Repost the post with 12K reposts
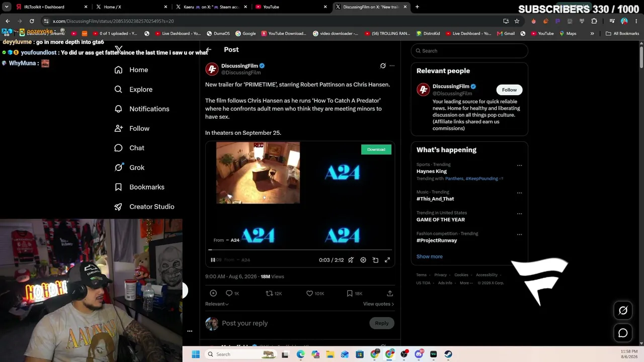The width and height of the screenshot is (644, 362). pyautogui.click(x=274, y=293)
